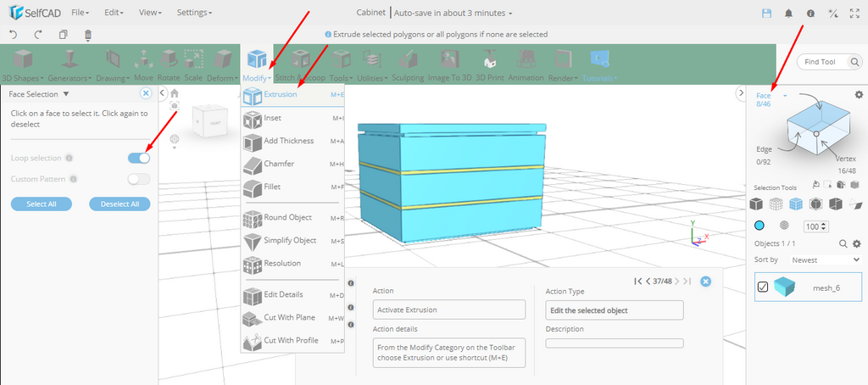The height and width of the screenshot is (385, 868).
Task: Turn off the Loop selection toggle
Action: pos(139,158)
